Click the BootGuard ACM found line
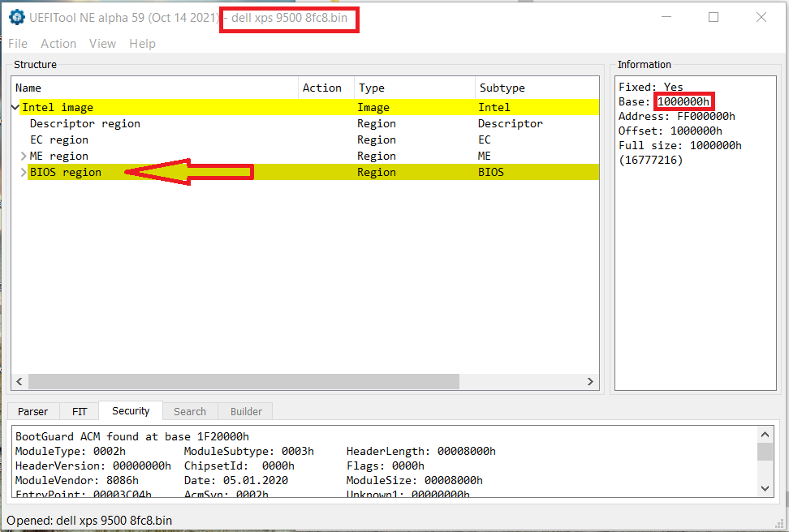 pos(131,436)
